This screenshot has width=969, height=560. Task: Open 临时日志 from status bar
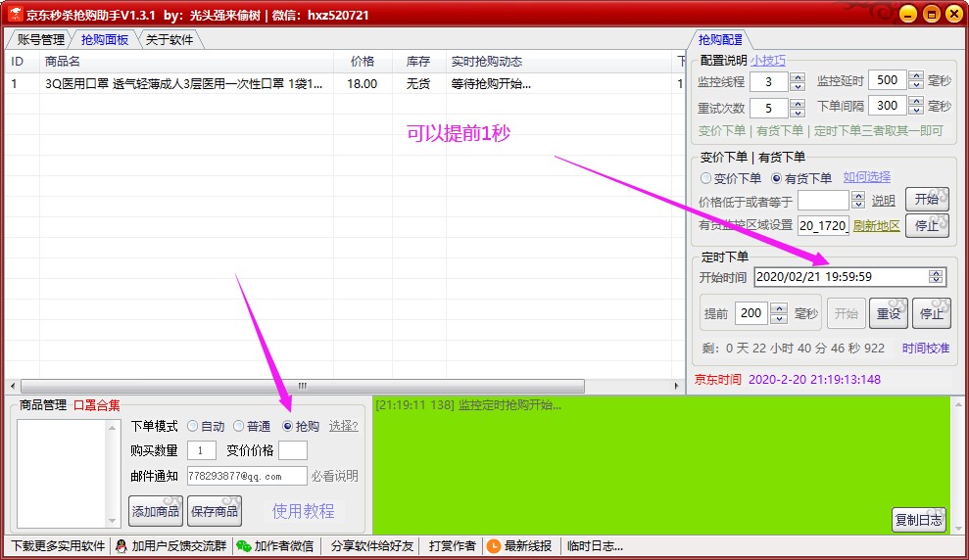595,545
